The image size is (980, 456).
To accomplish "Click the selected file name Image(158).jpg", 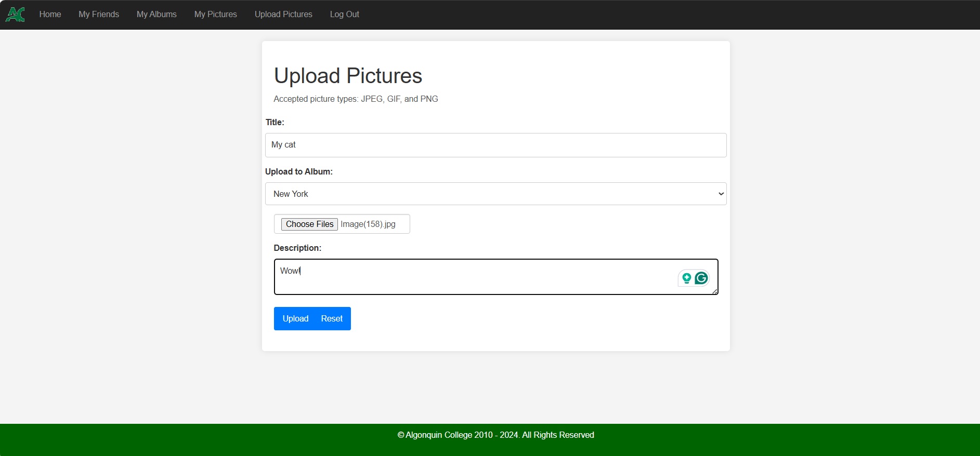I will coord(368,224).
